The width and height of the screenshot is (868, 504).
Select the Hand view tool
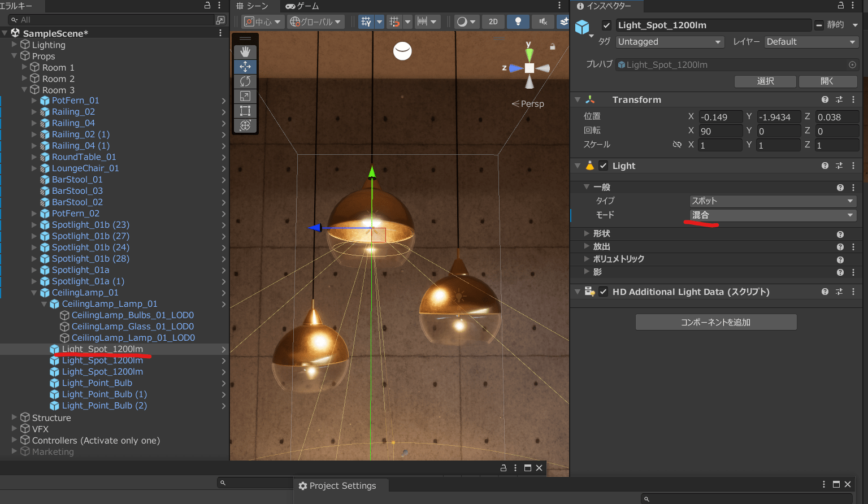[245, 52]
